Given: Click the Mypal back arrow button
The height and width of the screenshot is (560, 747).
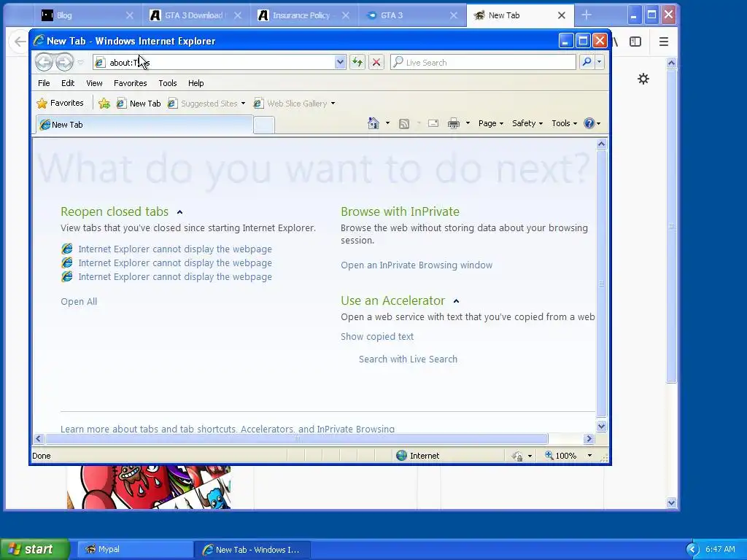Looking at the screenshot, I should [20, 42].
